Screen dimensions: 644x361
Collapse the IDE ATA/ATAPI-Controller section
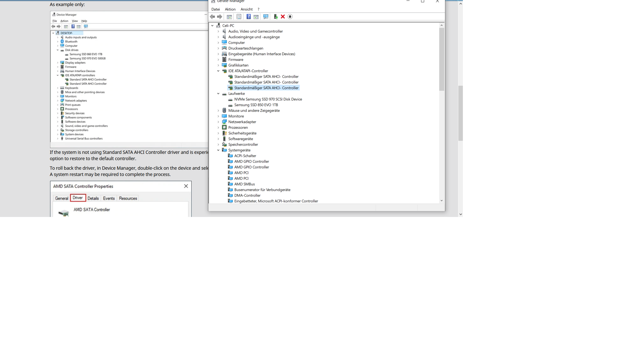219,71
